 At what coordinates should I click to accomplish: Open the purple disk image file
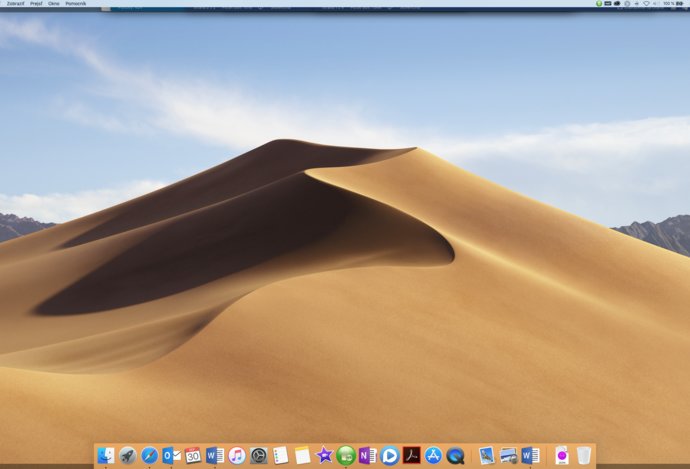click(562, 455)
